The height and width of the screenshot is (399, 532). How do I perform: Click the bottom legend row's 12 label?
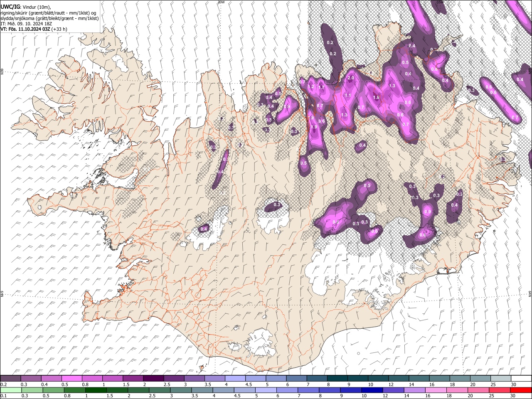point(387,396)
